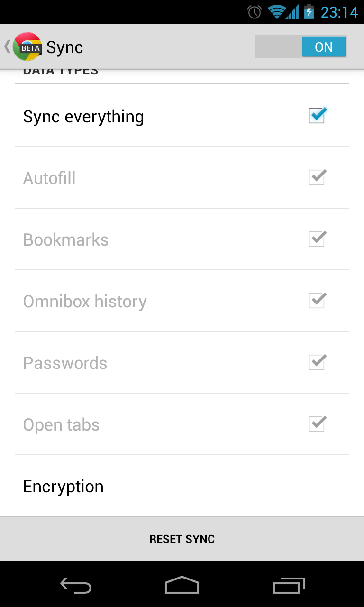Toggle the Bookmarks checkbox
The height and width of the screenshot is (607, 364).
click(x=317, y=239)
